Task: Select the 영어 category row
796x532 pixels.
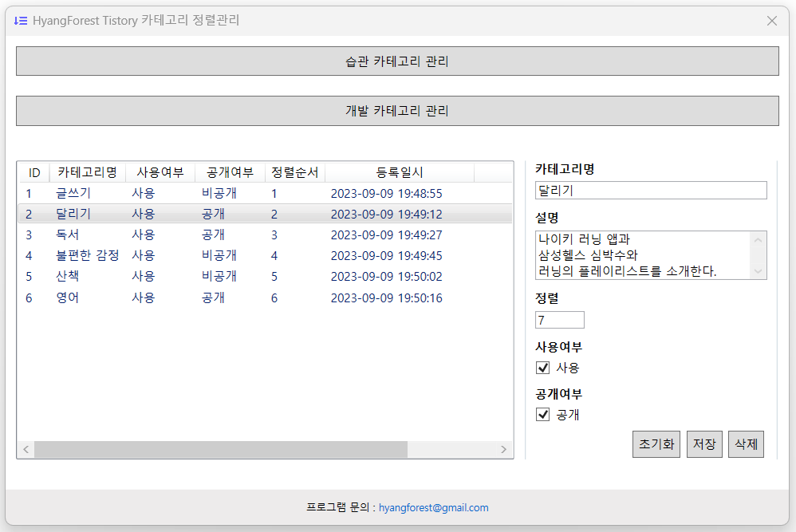Action: coord(265,298)
